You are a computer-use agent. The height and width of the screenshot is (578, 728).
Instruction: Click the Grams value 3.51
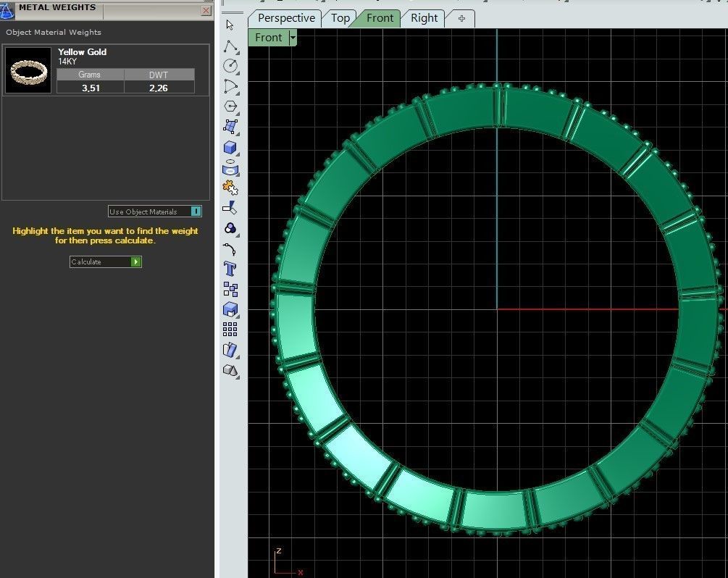[x=91, y=88]
